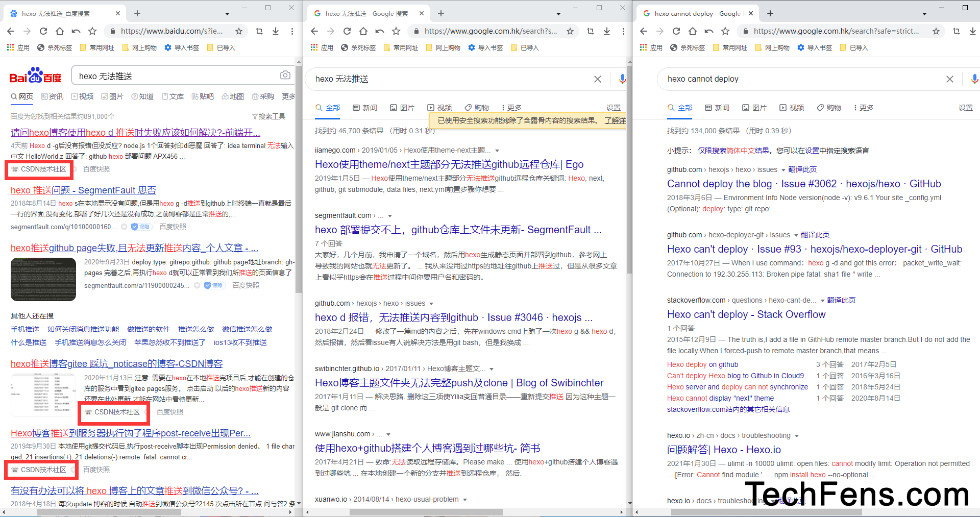Click the download icon in the left browser toolbar

click(x=276, y=31)
